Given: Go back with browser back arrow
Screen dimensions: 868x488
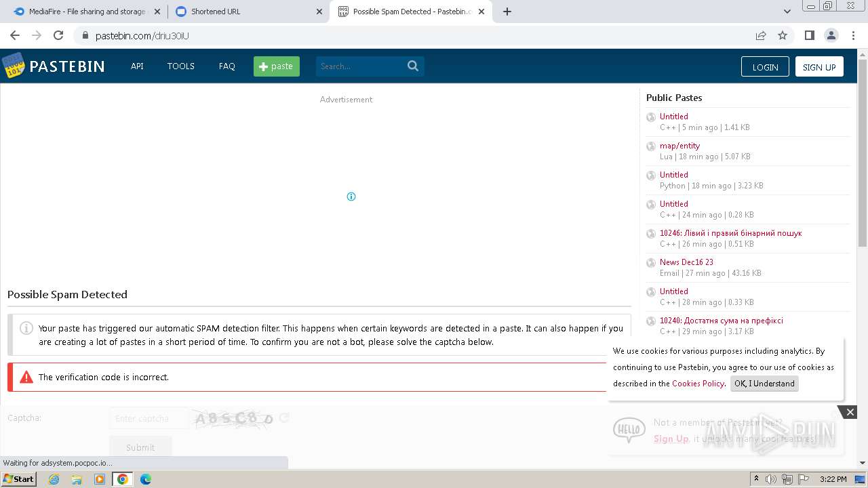Looking at the screenshot, I should click(x=15, y=35).
